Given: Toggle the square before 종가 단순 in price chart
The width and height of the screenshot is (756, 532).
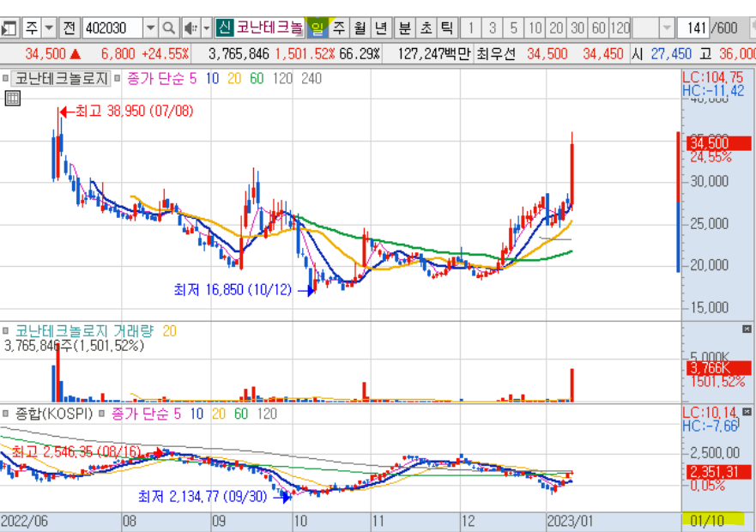Looking at the screenshot, I should [118, 79].
